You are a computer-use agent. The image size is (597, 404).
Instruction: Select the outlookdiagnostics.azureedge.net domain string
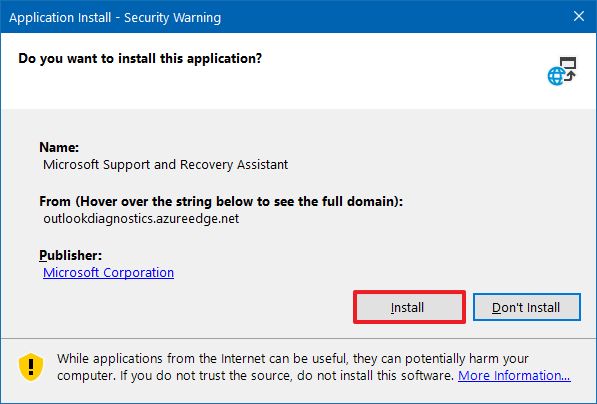pos(141,219)
